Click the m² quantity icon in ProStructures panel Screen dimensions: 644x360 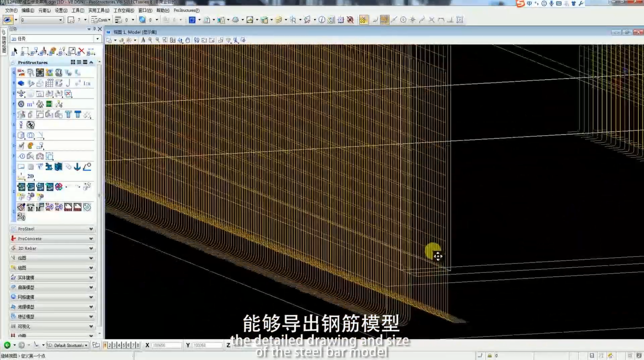click(x=30, y=104)
